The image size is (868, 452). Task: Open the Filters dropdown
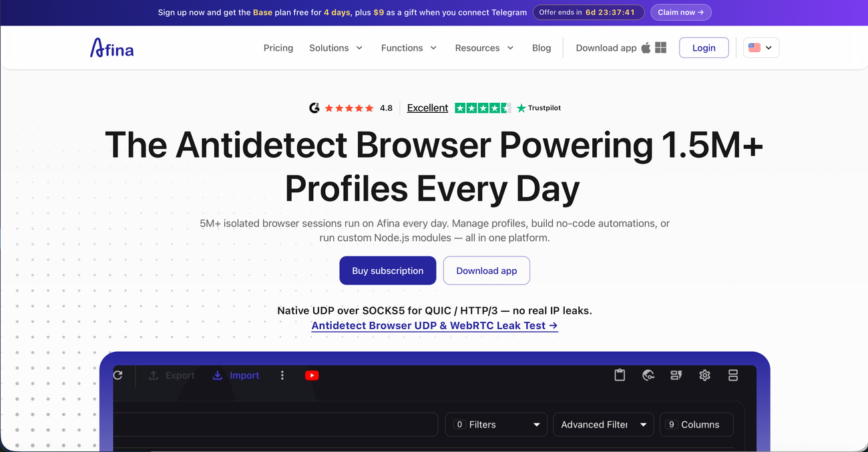coord(496,425)
